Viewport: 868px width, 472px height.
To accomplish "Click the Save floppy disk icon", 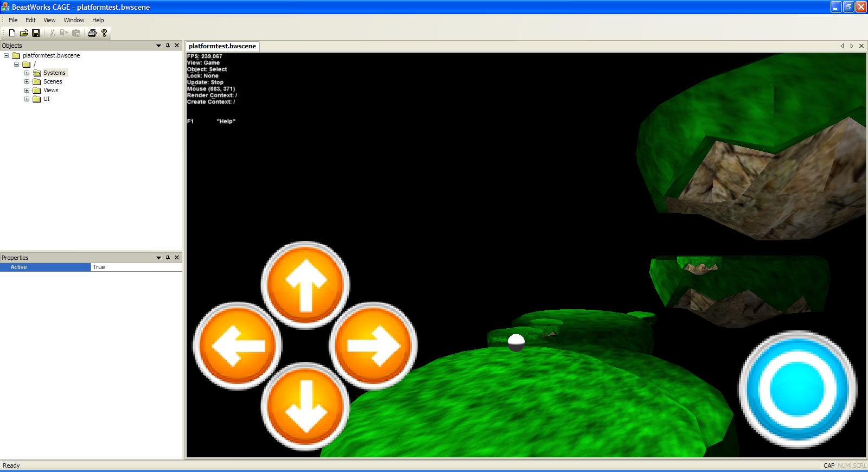I will 36,33.
